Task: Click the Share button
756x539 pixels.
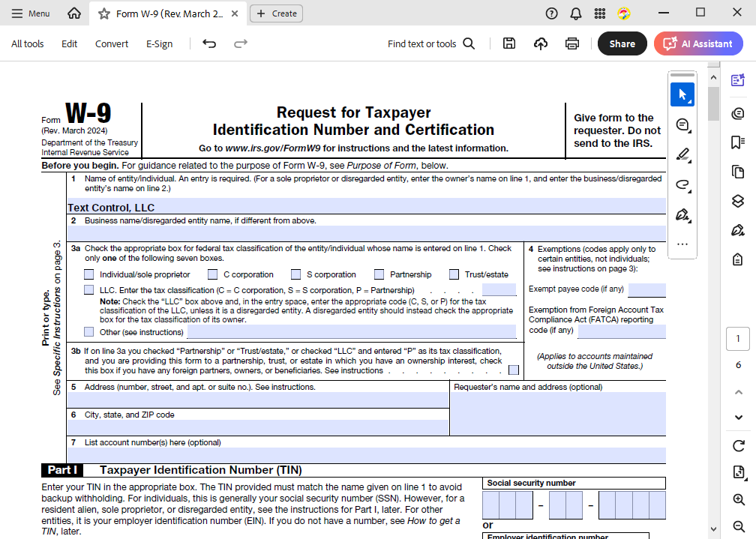Action: coord(622,44)
